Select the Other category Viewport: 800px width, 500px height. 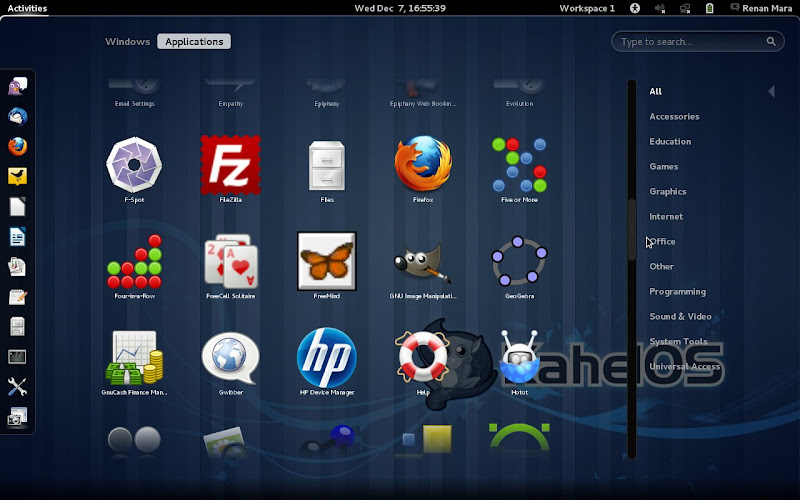[661, 266]
